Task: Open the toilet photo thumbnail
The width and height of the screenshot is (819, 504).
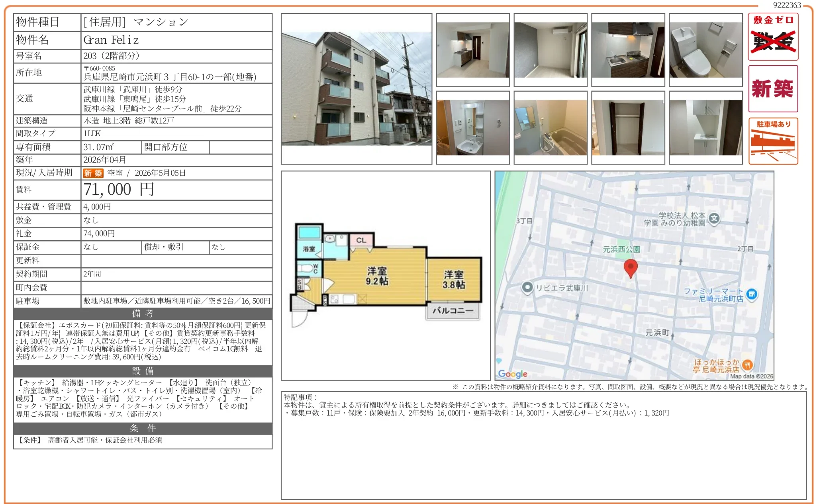Action: coord(705,50)
